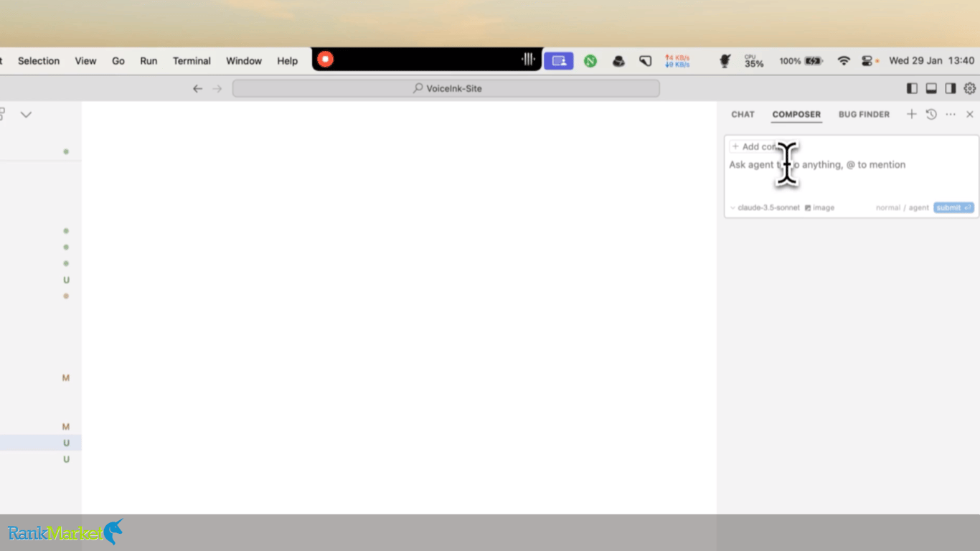Switch to the Chat tab
This screenshot has width=980, height=551.
coord(743,114)
